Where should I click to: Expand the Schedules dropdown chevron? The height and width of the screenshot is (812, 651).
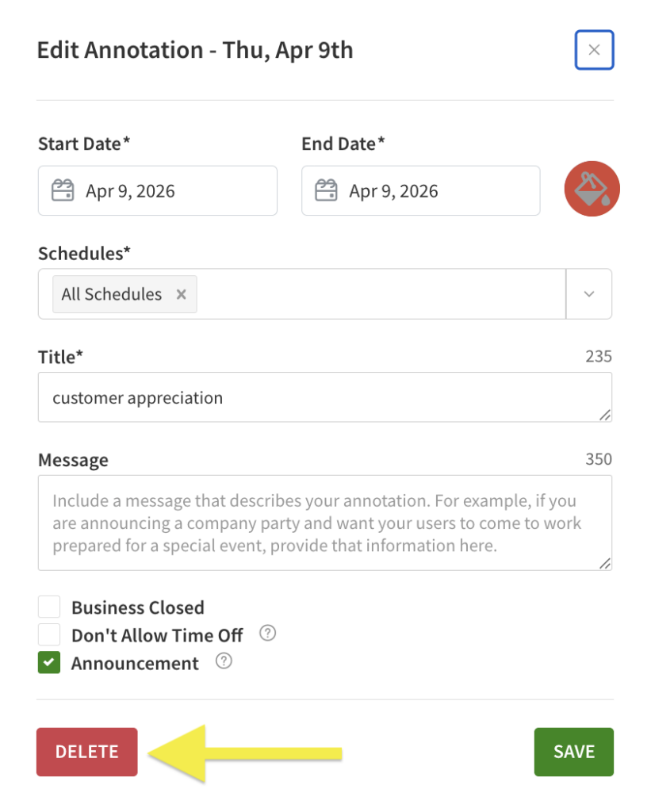pyautogui.click(x=588, y=294)
